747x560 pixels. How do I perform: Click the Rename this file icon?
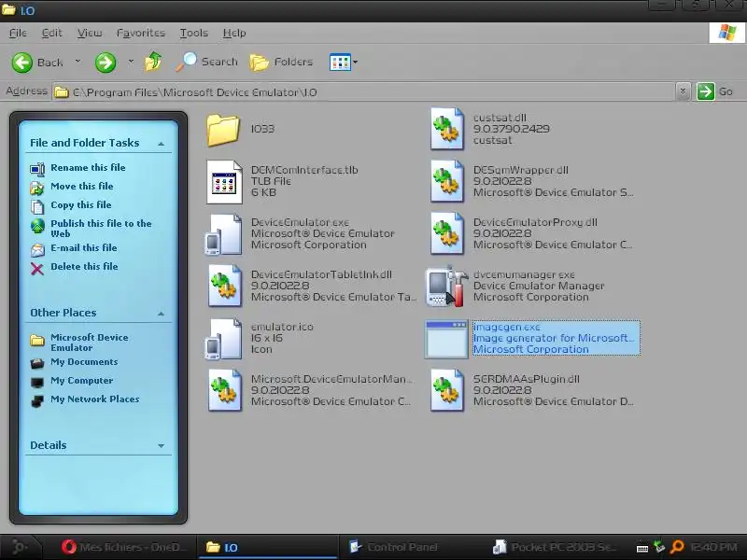click(37, 169)
